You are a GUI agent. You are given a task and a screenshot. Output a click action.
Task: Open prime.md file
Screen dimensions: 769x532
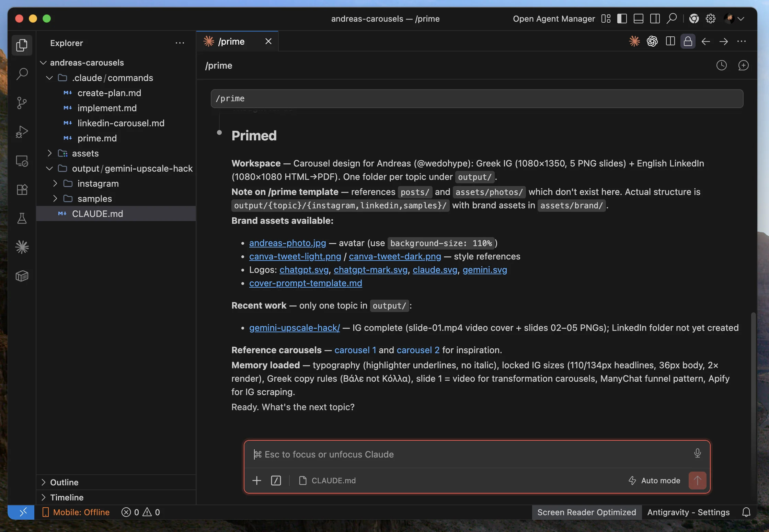(116, 138)
